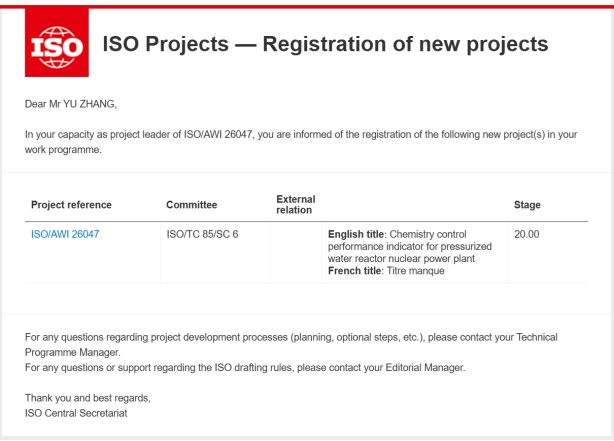Click the sentence mentioning ISO drafting rules
The width and height of the screenshot is (614, 441).
(x=245, y=367)
